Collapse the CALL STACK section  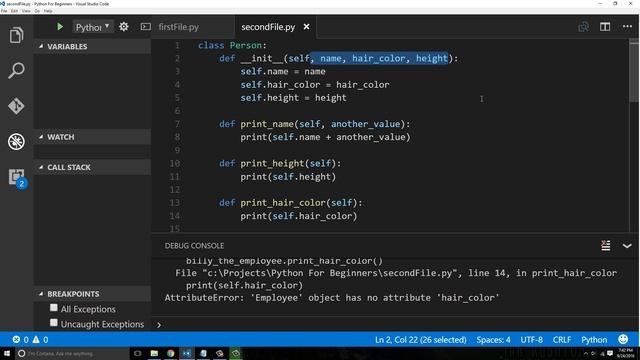[92, 167]
